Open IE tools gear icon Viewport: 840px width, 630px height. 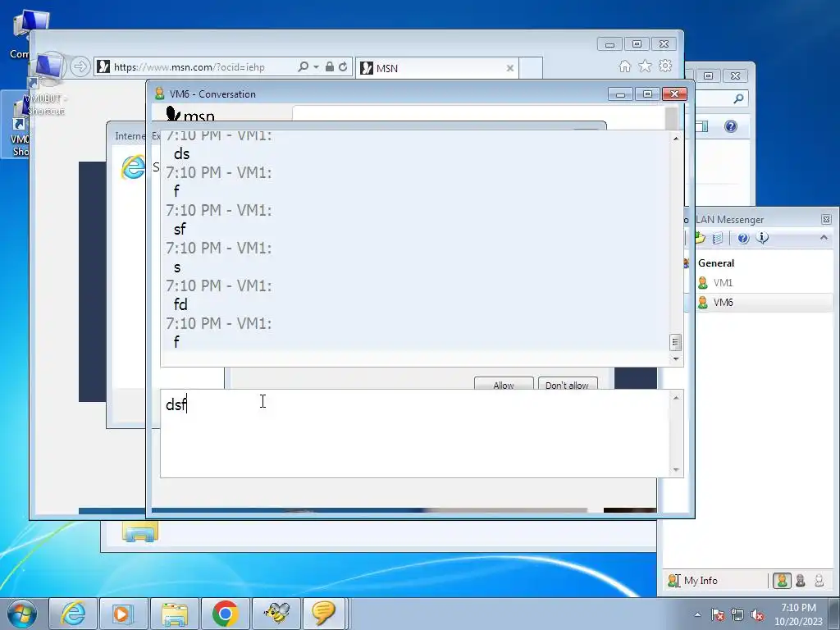click(x=665, y=66)
